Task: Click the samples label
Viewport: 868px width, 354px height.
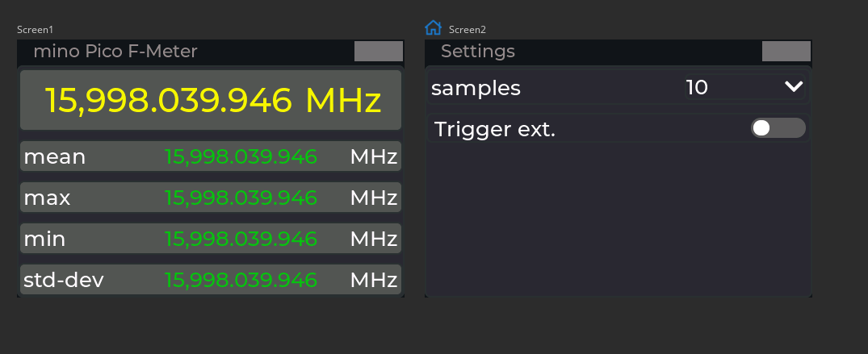Action: click(476, 88)
